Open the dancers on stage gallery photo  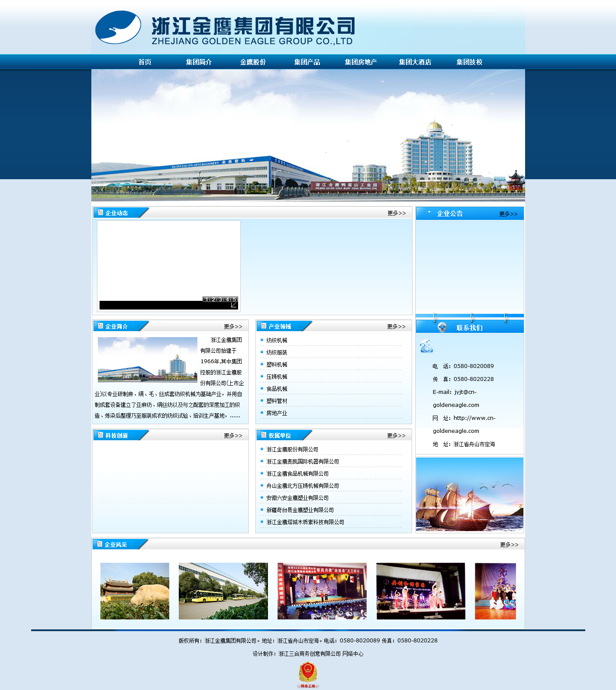point(421,591)
